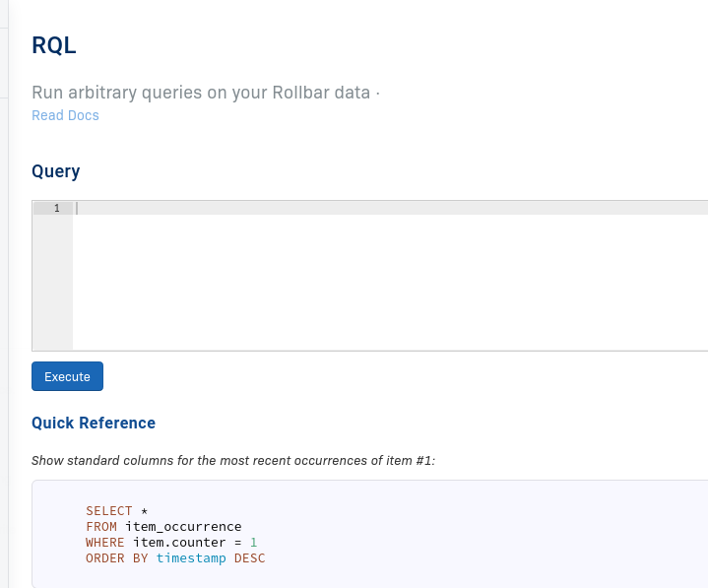Click the empty gutter below line 1
The height and width of the screenshot is (588, 708).
pyautogui.click(x=52, y=286)
